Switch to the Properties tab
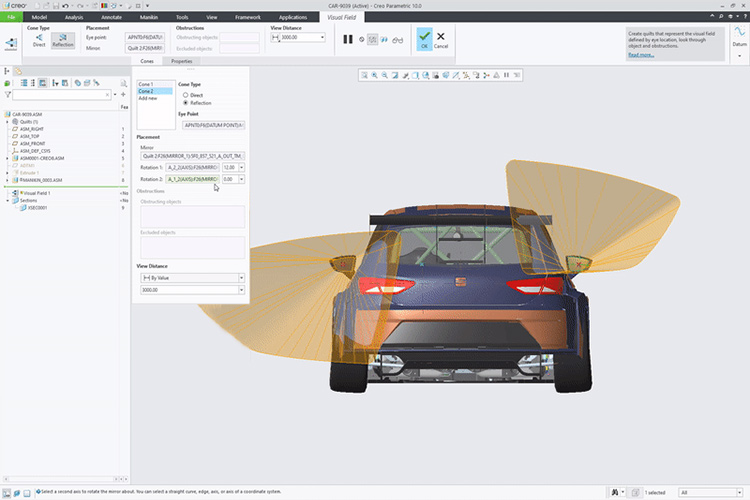The image size is (750, 500). point(181,61)
